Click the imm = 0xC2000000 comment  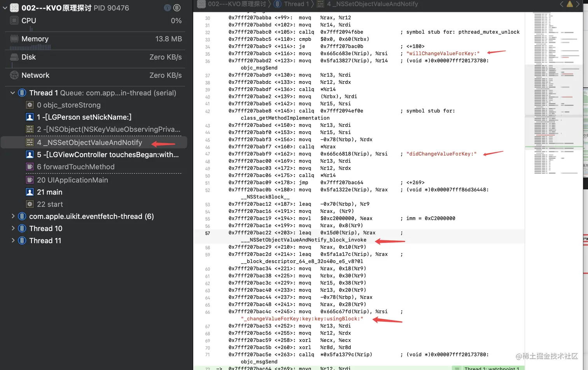point(430,218)
